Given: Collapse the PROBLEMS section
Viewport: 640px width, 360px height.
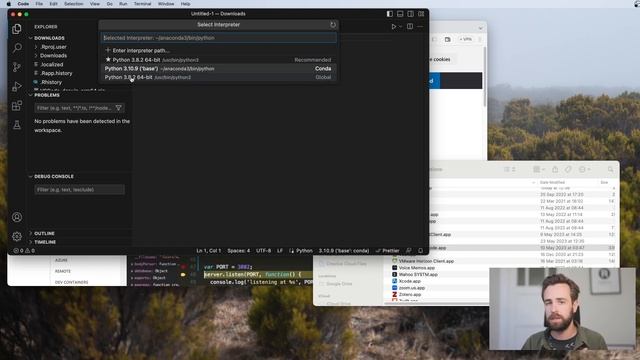Looking at the screenshot, I should (x=47, y=95).
